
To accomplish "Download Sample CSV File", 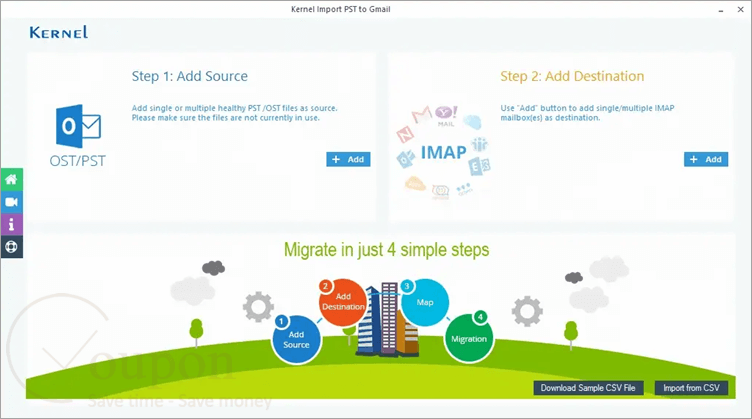I will (588, 388).
